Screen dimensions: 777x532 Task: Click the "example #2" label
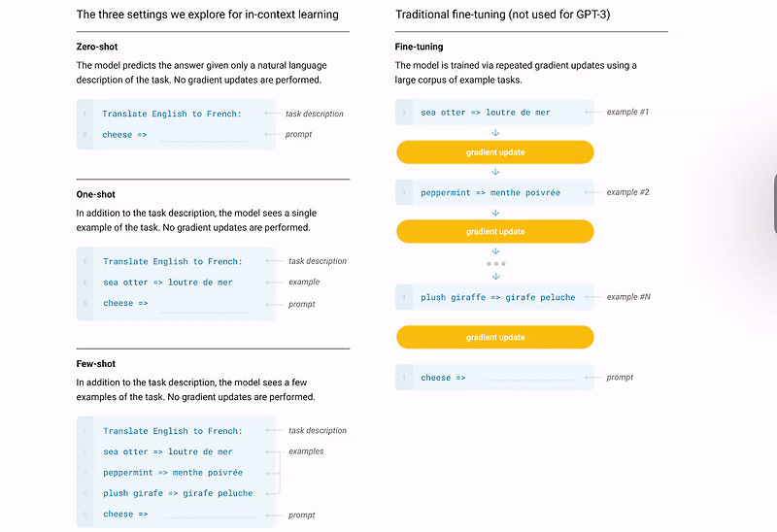pyautogui.click(x=627, y=192)
